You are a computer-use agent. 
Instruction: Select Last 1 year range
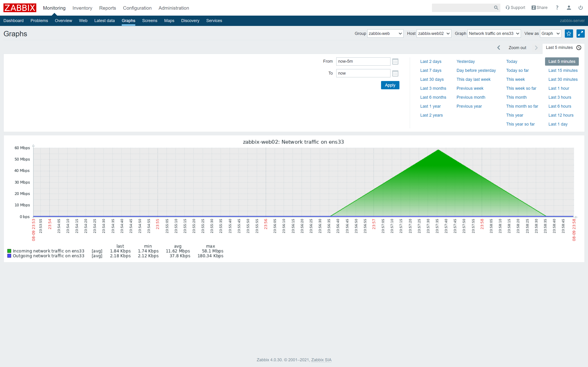click(430, 106)
